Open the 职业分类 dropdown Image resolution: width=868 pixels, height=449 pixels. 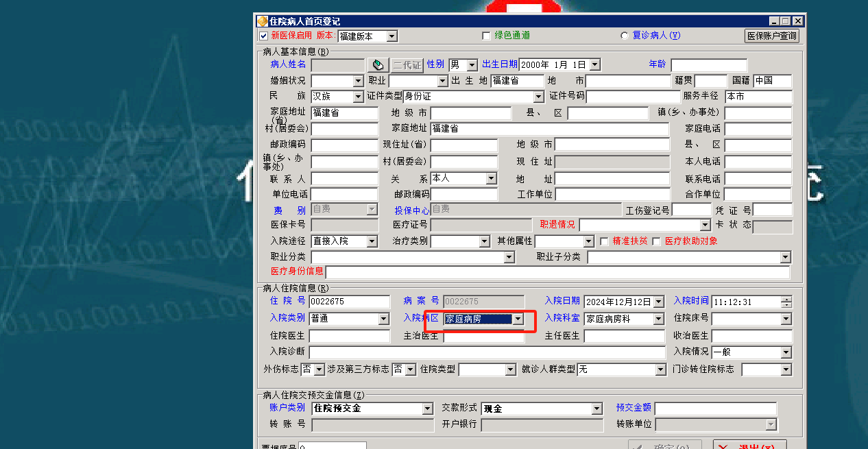pos(509,257)
